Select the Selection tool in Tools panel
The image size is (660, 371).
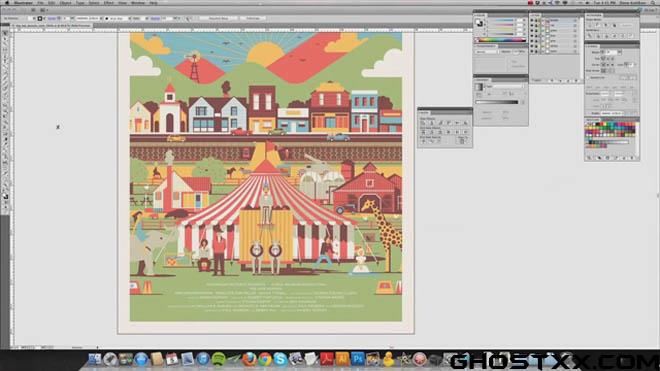(5, 33)
